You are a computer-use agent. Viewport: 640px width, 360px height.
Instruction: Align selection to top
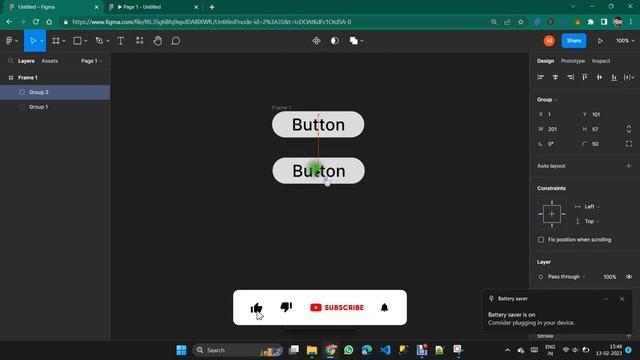(584, 77)
